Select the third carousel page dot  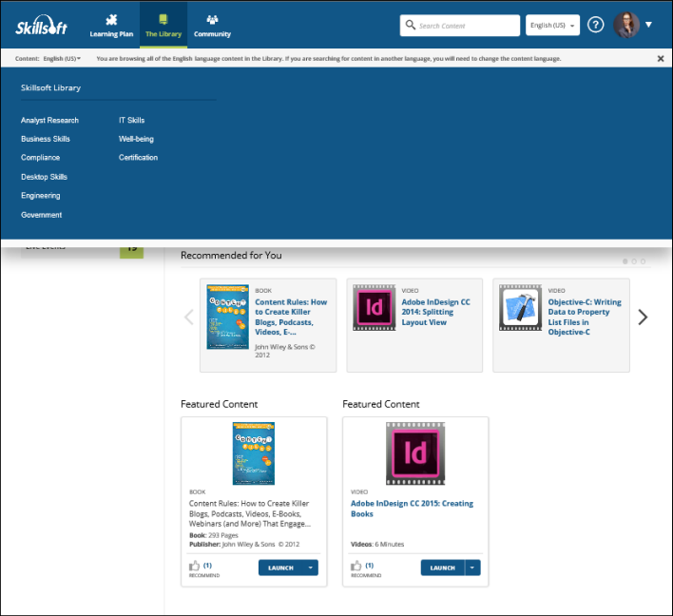coord(643,261)
